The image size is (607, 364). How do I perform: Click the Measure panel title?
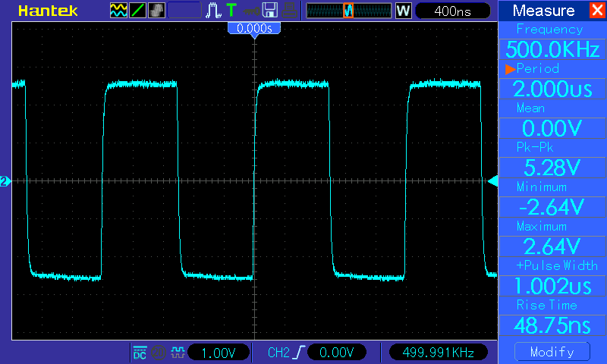pyautogui.click(x=543, y=11)
